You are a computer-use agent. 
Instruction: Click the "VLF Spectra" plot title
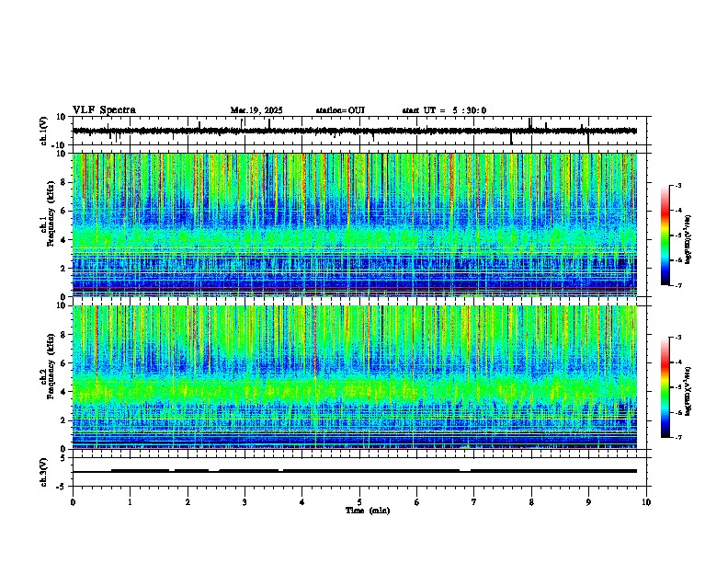104,110
